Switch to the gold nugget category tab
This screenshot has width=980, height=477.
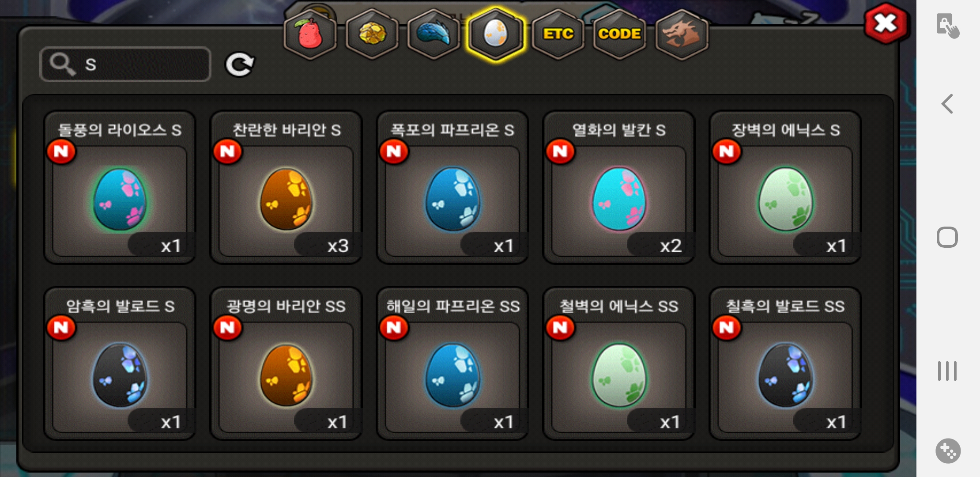point(372,34)
